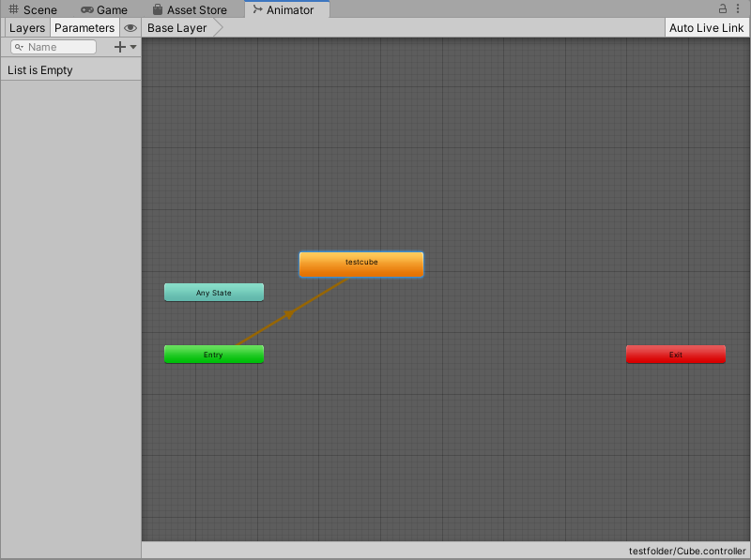The height and width of the screenshot is (560, 751).
Task: Click the eye icon next to Parameters
Action: click(x=130, y=27)
